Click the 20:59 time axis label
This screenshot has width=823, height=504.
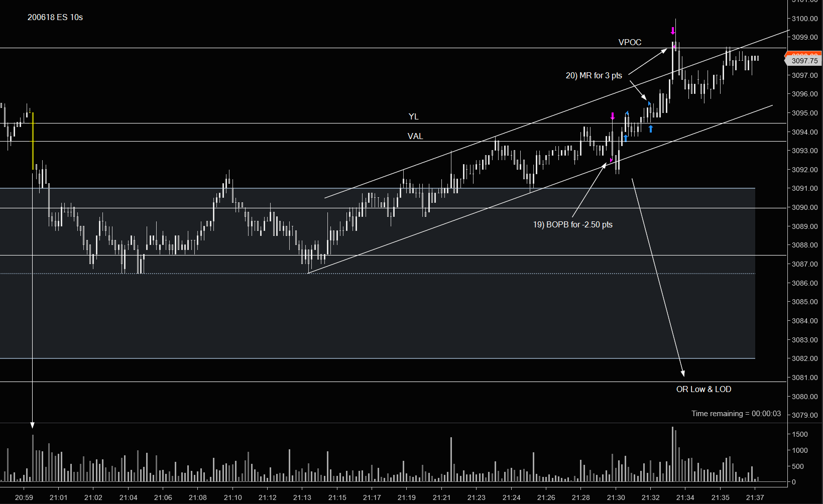point(24,497)
